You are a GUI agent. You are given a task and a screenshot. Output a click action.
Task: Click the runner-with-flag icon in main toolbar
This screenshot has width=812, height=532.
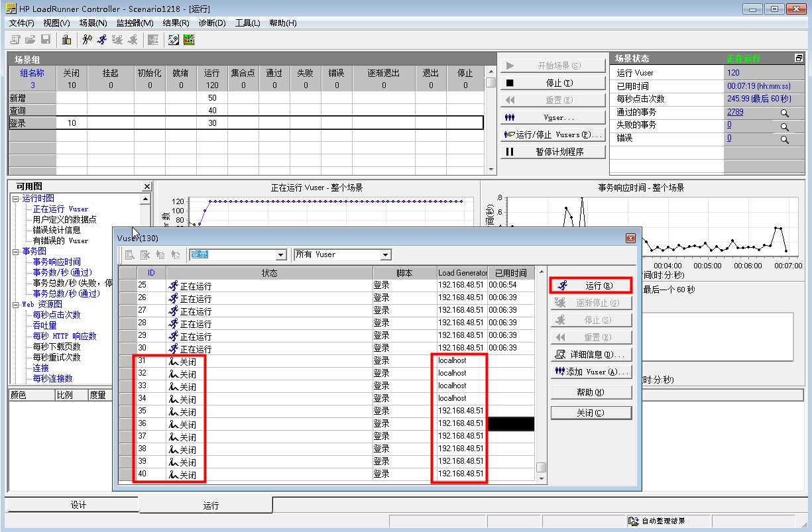87,40
